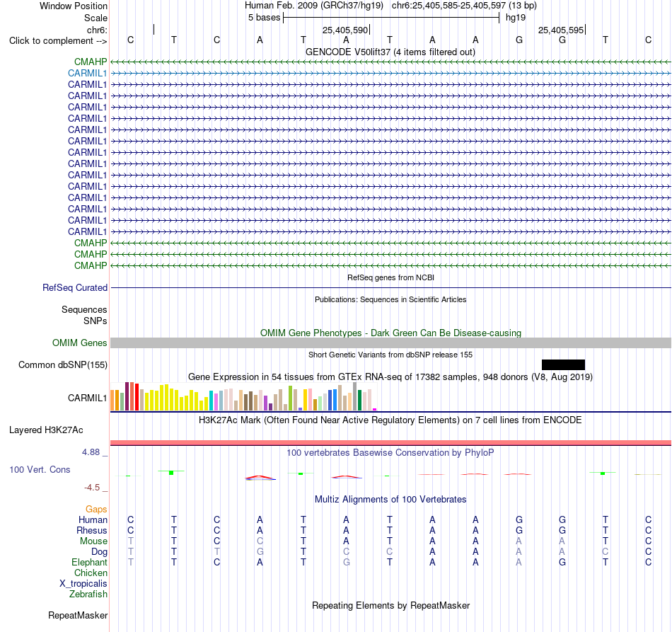Click the "Click to complement -->" label
This screenshot has width=672, height=632.
(x=58, y=41)
